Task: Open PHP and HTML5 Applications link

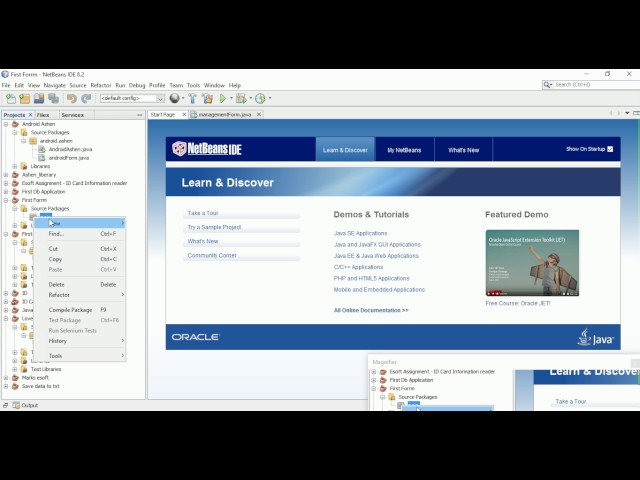Action: [371, 278]
